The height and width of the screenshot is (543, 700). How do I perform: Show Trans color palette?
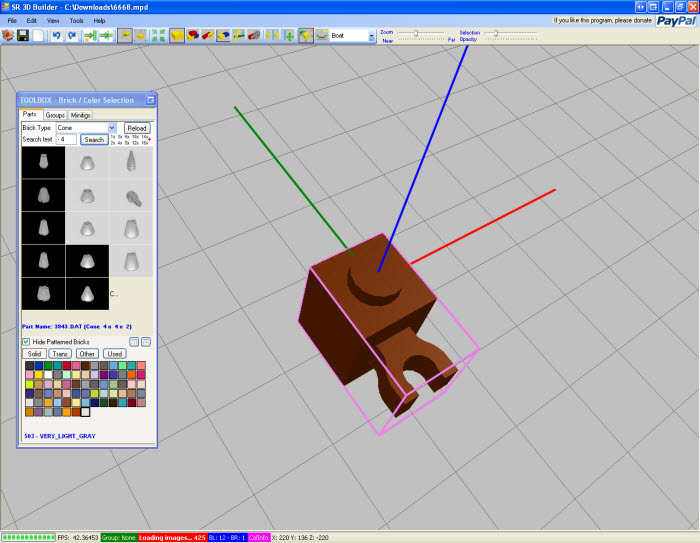(x=60, y=354)
